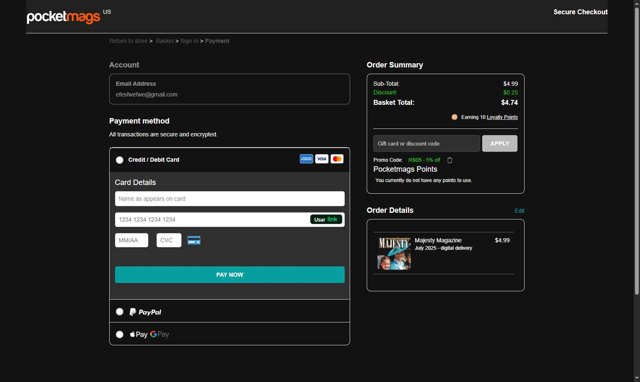Select Apple Pay / Google Pay radio button
This screenshot has width=640, height=382.
[x=120, y=334]
